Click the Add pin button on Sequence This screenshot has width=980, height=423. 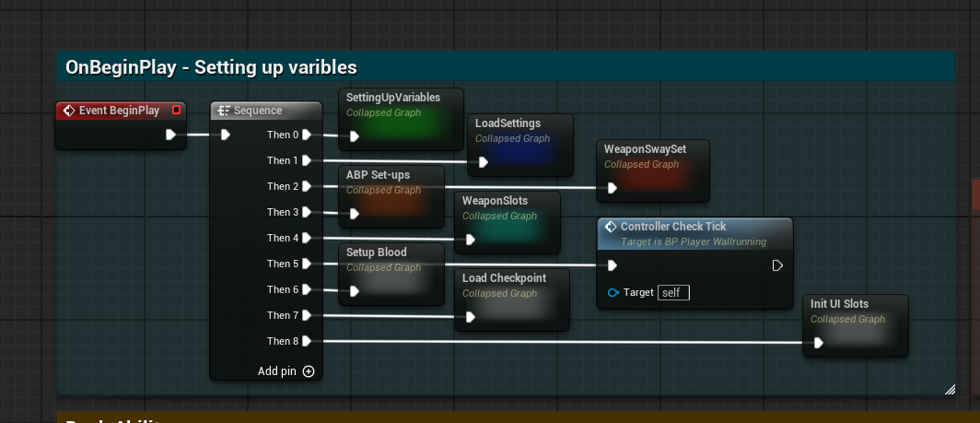pos(308,371)
